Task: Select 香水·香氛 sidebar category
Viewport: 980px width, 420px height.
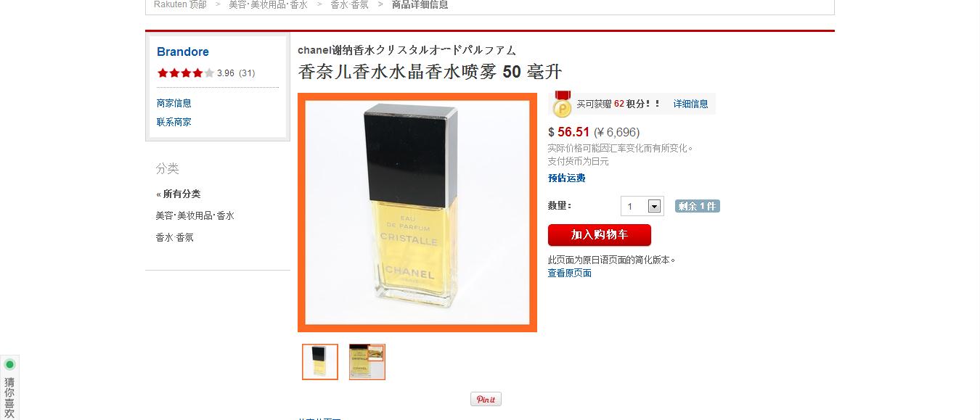Action: tap(174, 237)
